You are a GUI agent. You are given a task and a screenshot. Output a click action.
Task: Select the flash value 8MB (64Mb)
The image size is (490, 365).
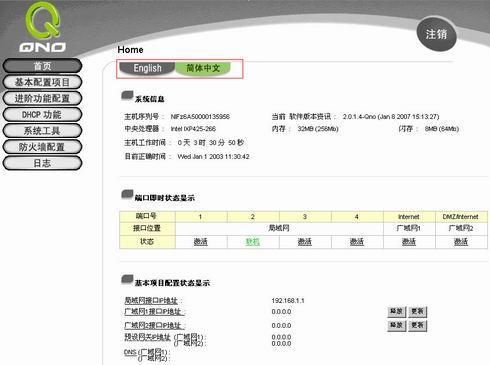tap(442, 129)
